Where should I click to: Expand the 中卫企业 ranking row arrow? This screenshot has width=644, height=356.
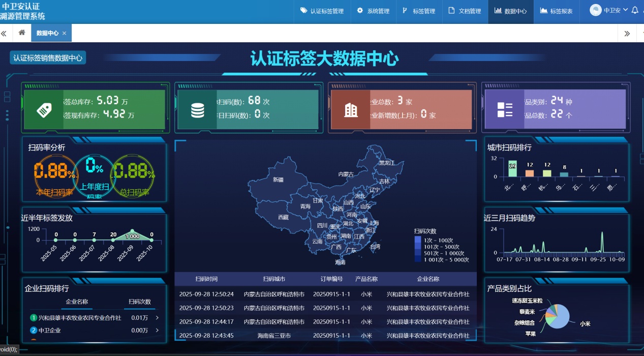[157, 331]
